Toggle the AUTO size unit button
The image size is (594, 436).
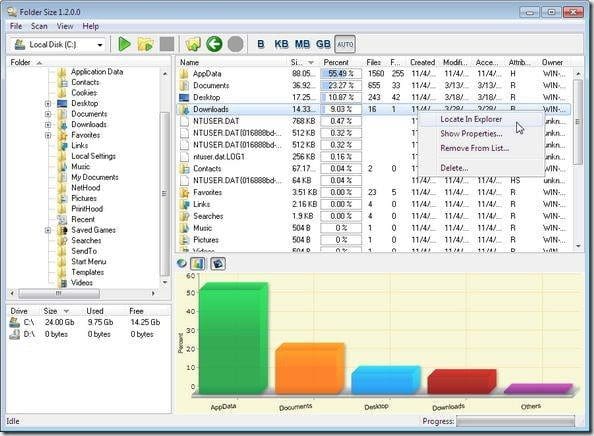(x=345, y=44)
